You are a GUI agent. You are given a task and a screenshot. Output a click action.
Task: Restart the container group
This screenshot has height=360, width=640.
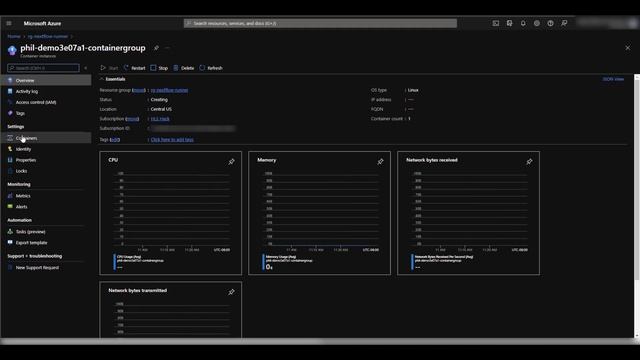pyautogui.click(x=135, y=68)
